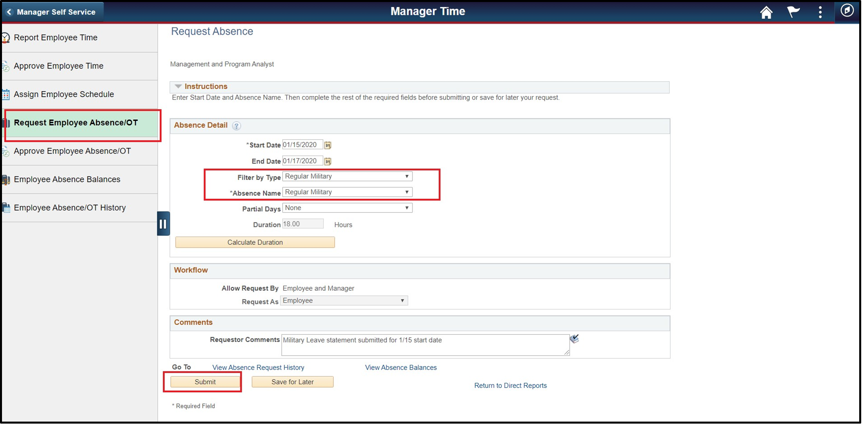Viewport: 868px width, 436px height.
Task: Click inside the Requestor Comments field
Action: [424, 344]
